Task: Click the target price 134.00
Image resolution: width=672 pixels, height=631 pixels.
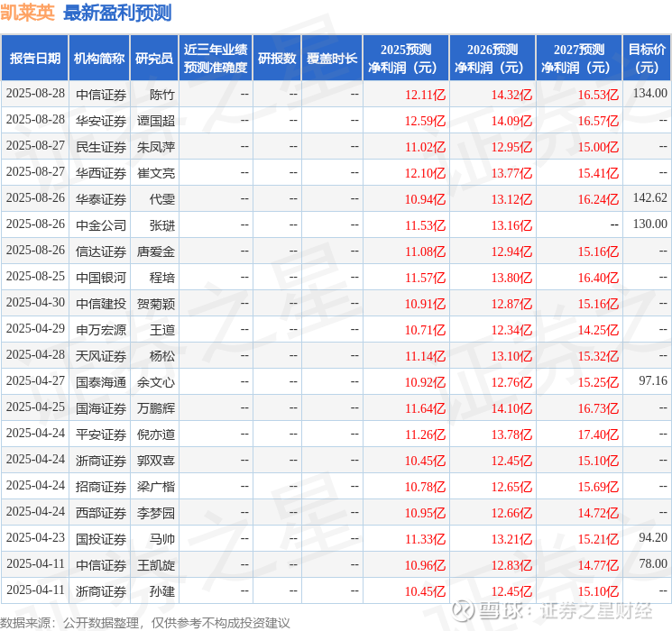Action: point(650,94)
